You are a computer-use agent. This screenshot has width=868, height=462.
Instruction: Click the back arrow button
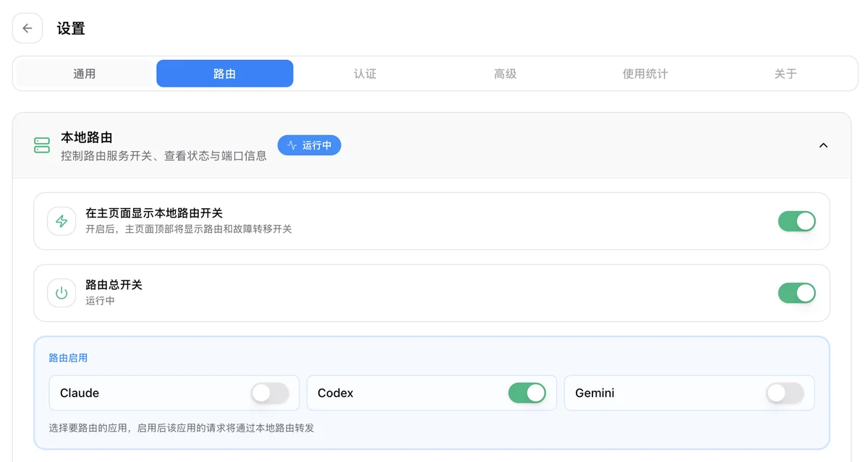27,28
